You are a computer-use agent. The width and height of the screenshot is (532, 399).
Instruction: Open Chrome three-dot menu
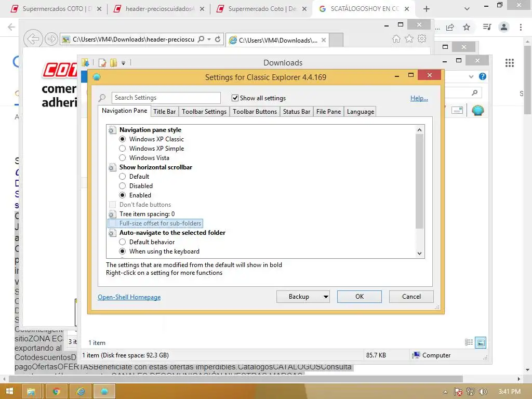(521, 27)
